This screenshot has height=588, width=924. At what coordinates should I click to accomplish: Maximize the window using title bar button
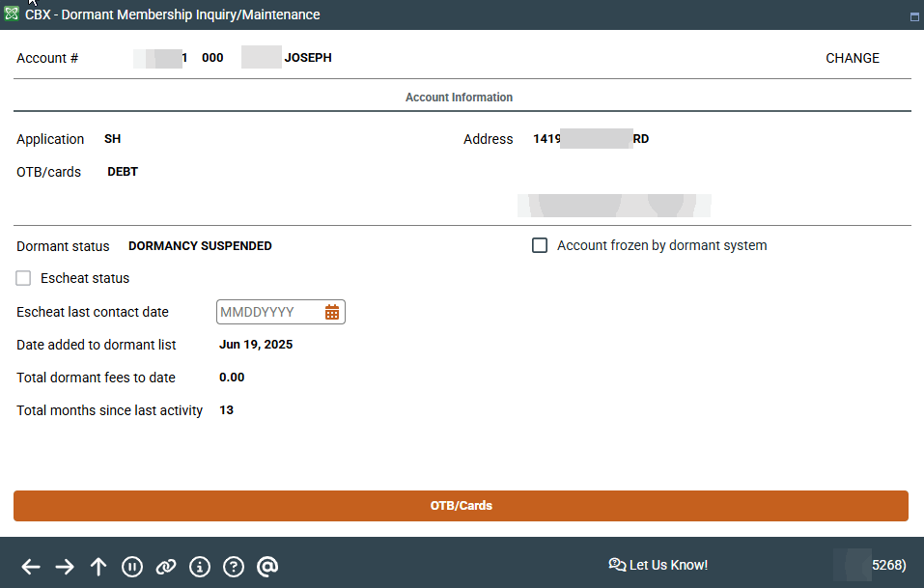[913, 16]
